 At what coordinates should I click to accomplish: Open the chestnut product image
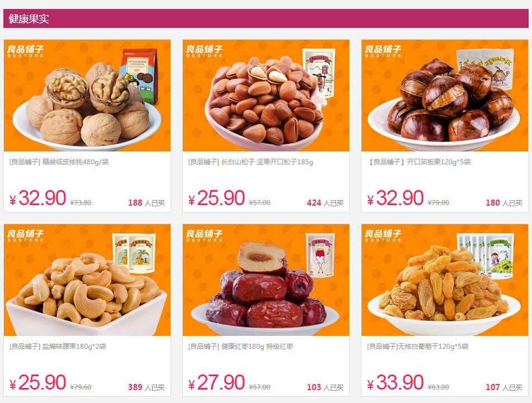[445, 96]
